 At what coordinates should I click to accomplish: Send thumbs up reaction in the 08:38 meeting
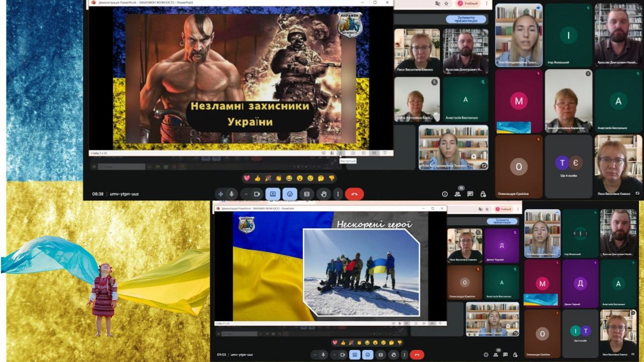(x=257, y=178)
